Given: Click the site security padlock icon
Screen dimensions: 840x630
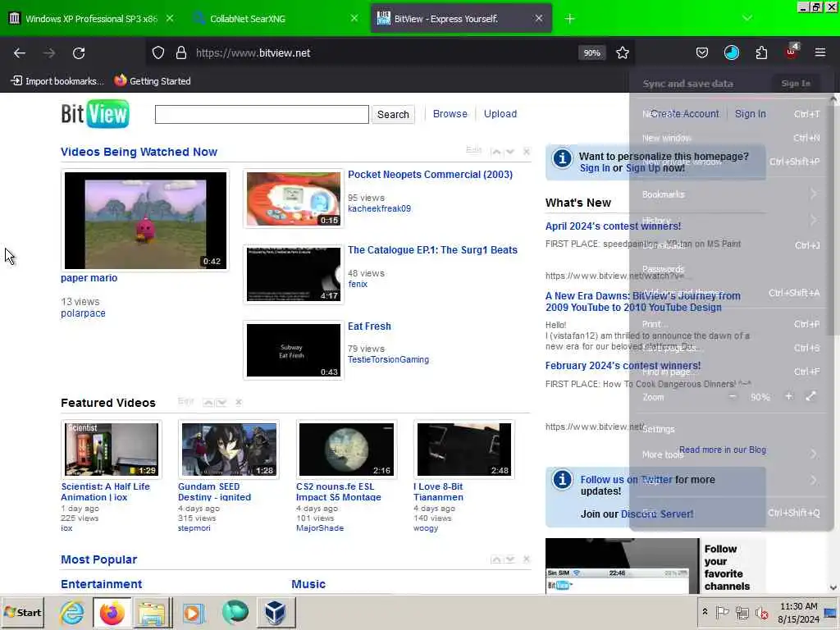Looking at the screenshot, I should 181,53.
